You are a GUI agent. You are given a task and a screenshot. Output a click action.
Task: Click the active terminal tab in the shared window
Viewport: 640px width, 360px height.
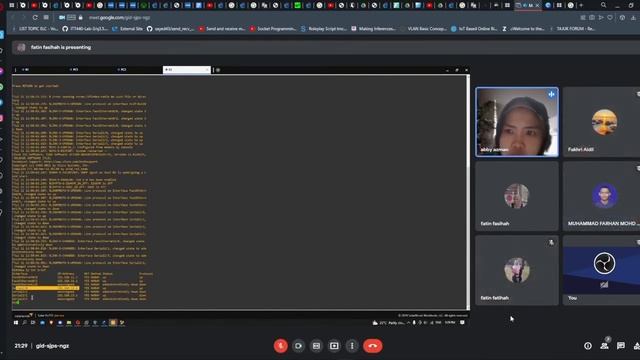point(187,70)
